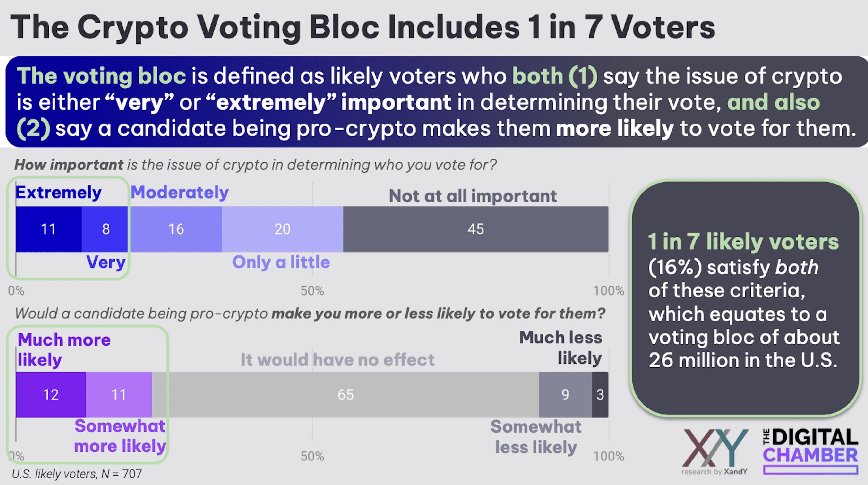Click the title The Crypto Voting Bloc
This screenshot has width=868, height=485.
click(362, 27)
